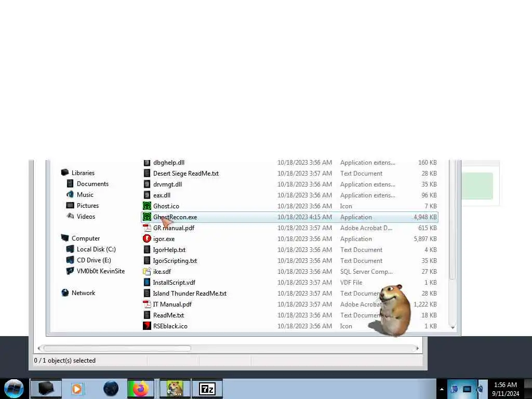Select file name IT Manual.pdf
The image size is (532, 399).
click(172, 304)
